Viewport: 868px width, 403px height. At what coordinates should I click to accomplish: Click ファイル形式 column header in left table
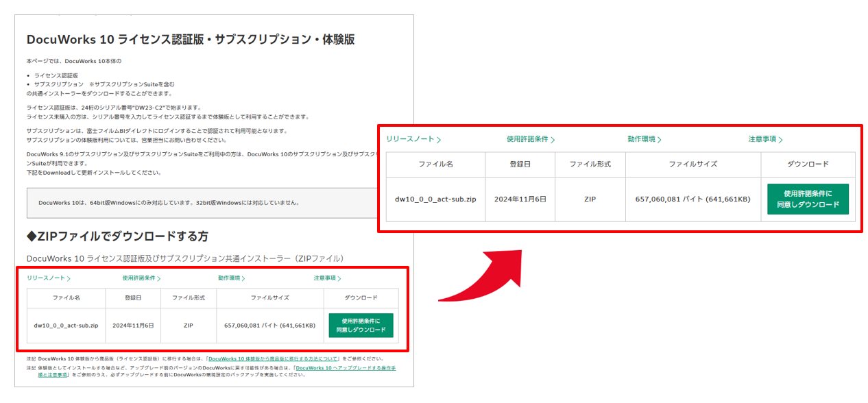(189, 298)
